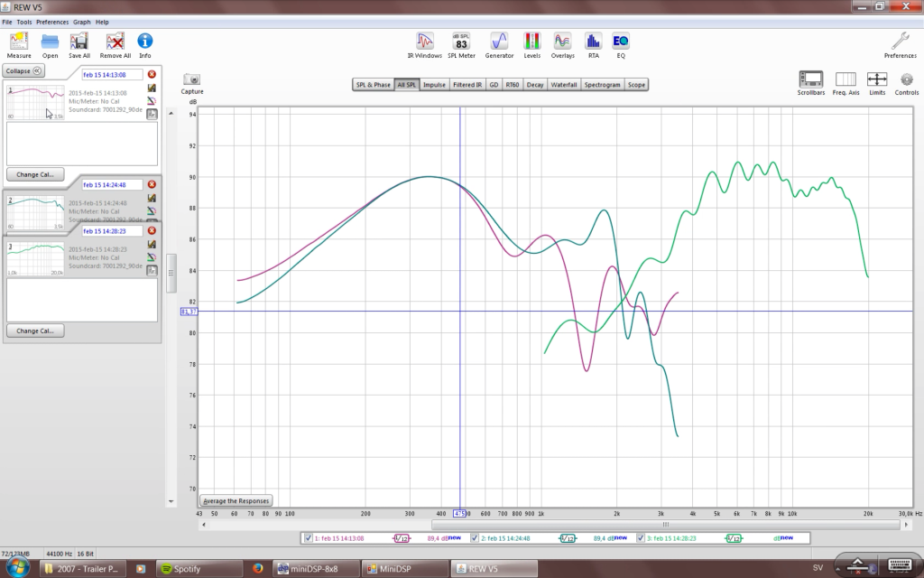
Task: Toggle 1/12 smoothing indicator for trace 2
Action: click(x=568, y=538)
